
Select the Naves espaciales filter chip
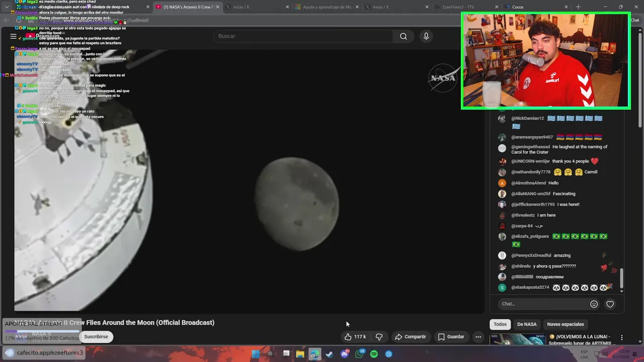coord(566,324)
